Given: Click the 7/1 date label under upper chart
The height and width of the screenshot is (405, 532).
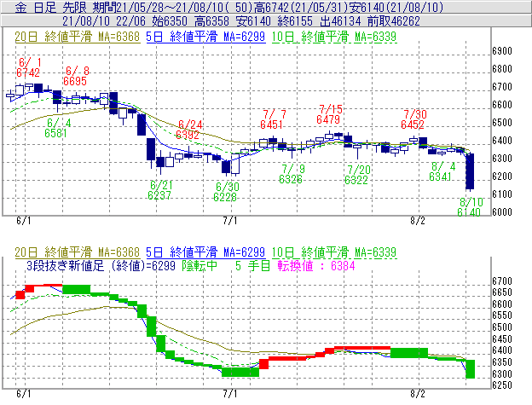Looking at the screenshot, I should coord(230,221).
